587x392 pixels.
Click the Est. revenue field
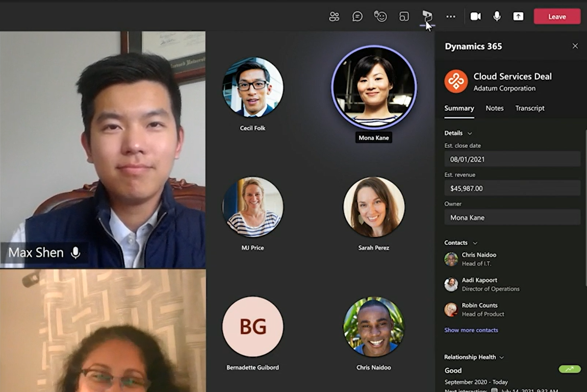point(512,189)
